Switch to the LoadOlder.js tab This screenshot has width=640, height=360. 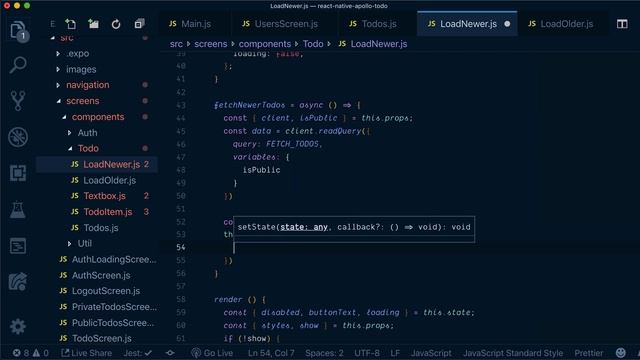pos(560,24)
